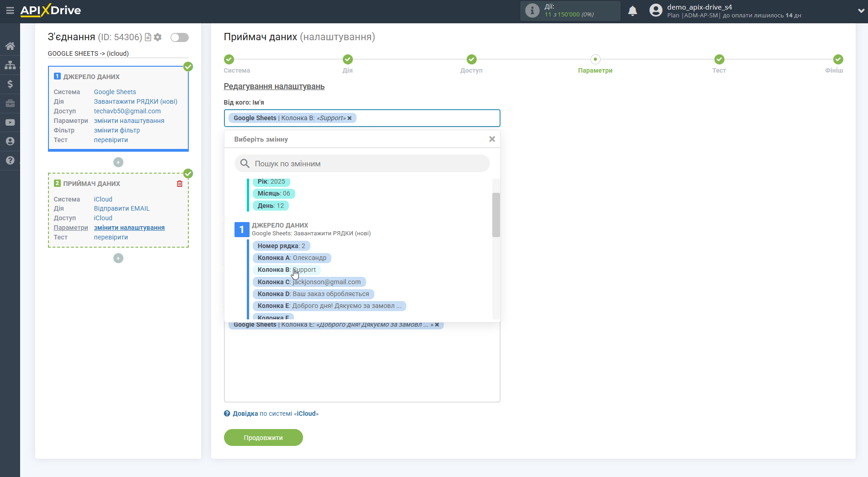Open Відправити EMAIL action link
Image resolution: width=868 pixels, height=477 pixels.
(x=122, y=208)
